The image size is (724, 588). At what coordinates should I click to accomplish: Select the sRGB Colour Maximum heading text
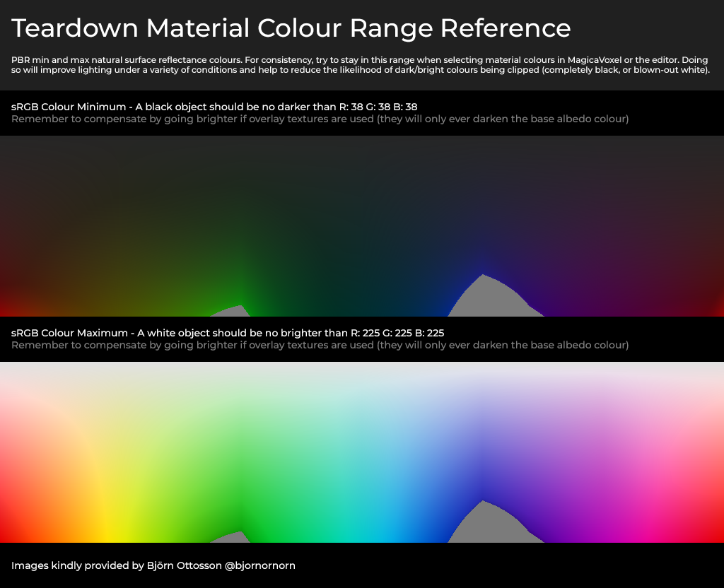pyautogui.click(x=228, y=333)
